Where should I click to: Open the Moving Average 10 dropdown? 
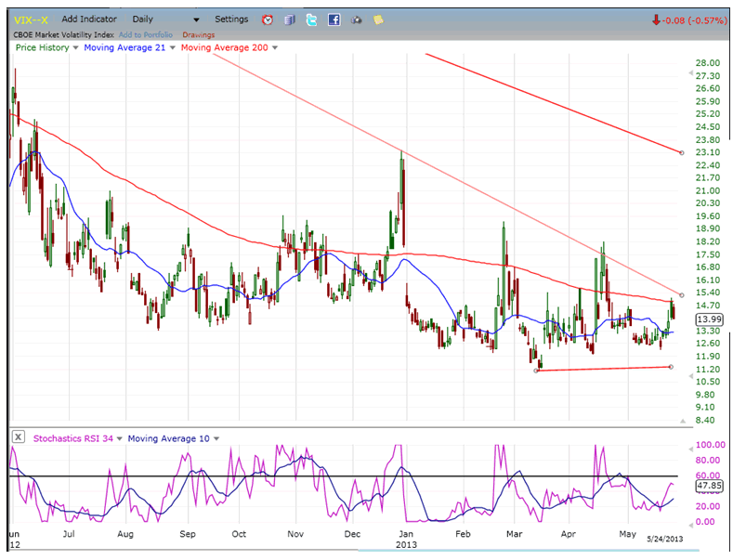pyautogui.click(x=216, y=439)
